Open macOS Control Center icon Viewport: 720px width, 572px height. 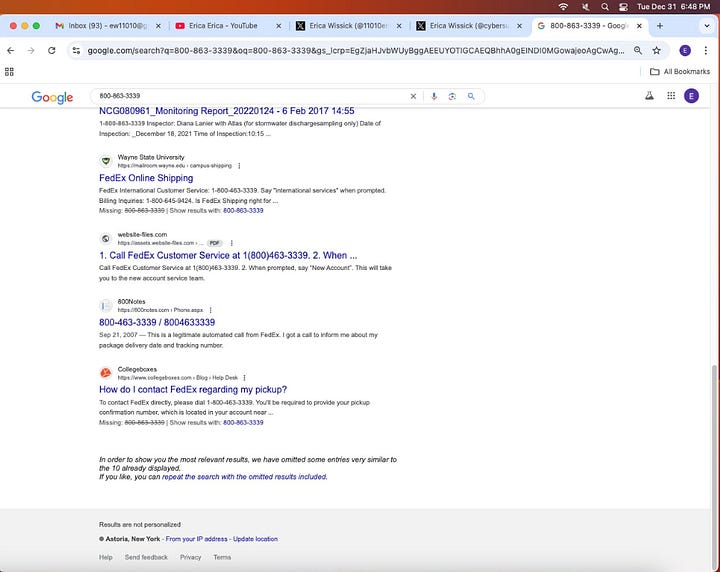click(624, 6)
